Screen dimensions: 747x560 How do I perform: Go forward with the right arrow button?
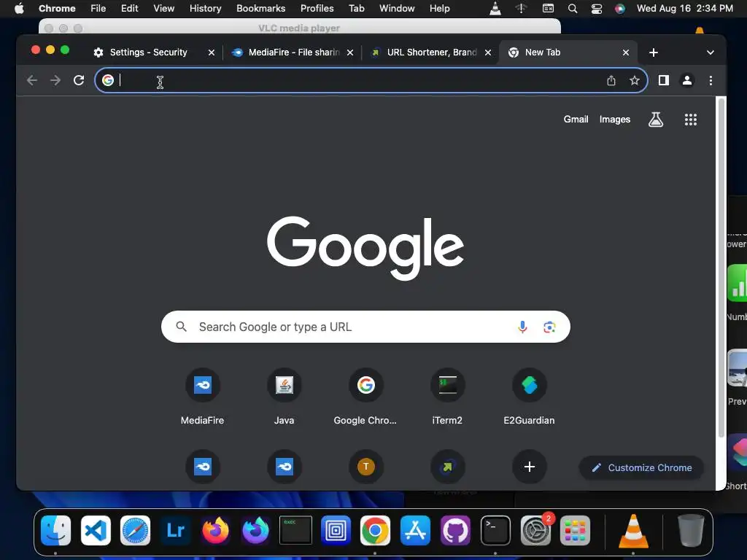click(x=55, y=80)
